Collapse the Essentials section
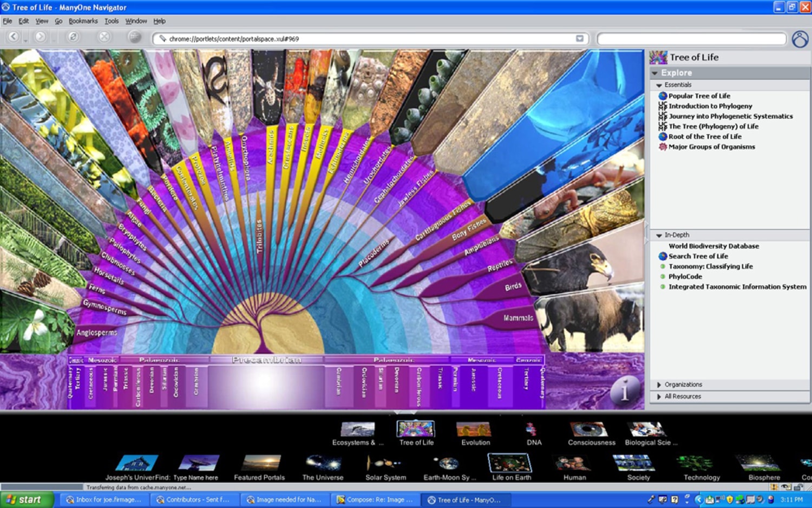 tap(659, 85)
